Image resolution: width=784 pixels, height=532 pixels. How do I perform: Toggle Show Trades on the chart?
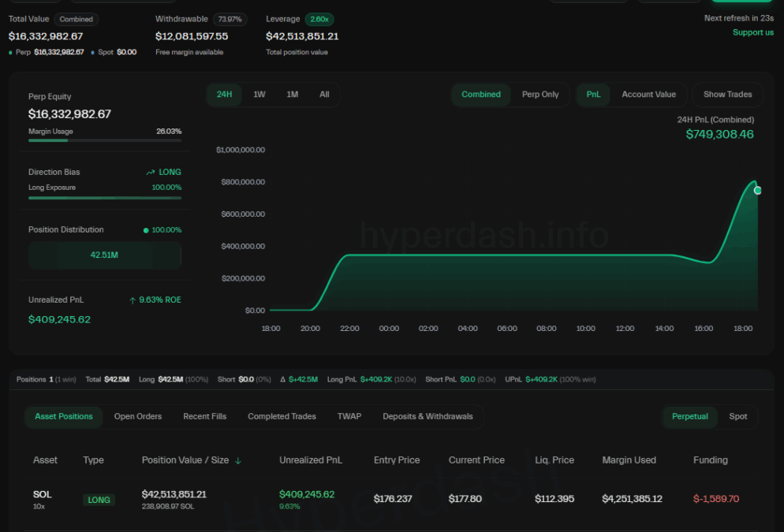[x=727, y=95]
